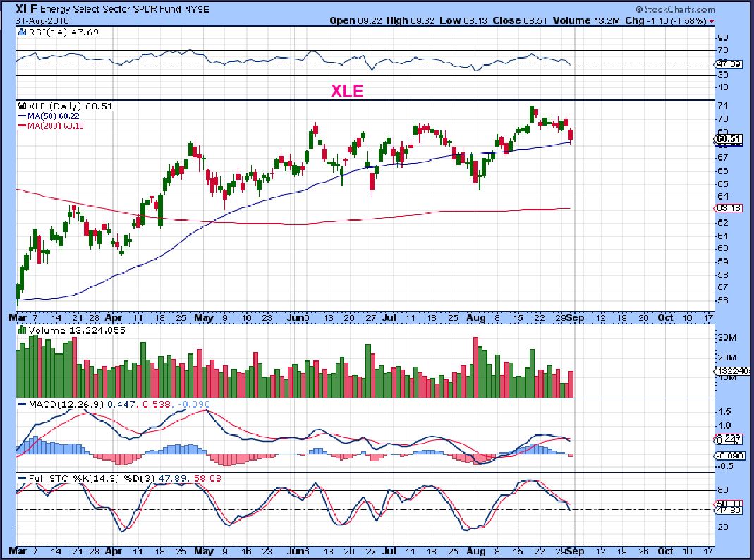Screen dimensions: 754x560
Task: Click 'Sep' on the price panel date axis
Action: pos(575,318)
